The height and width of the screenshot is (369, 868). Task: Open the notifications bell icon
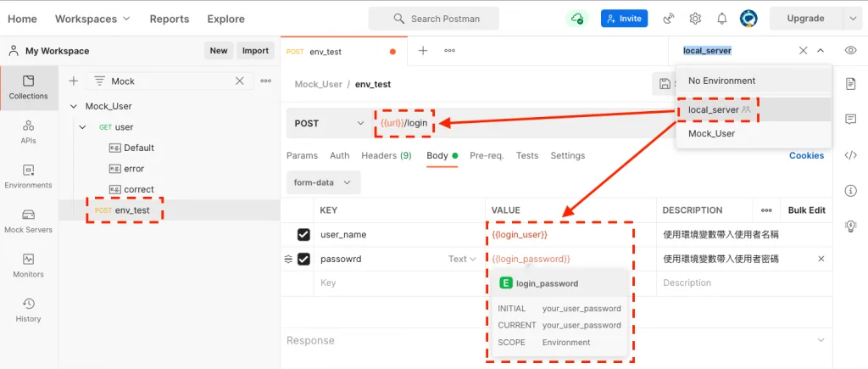pos(722,19)
